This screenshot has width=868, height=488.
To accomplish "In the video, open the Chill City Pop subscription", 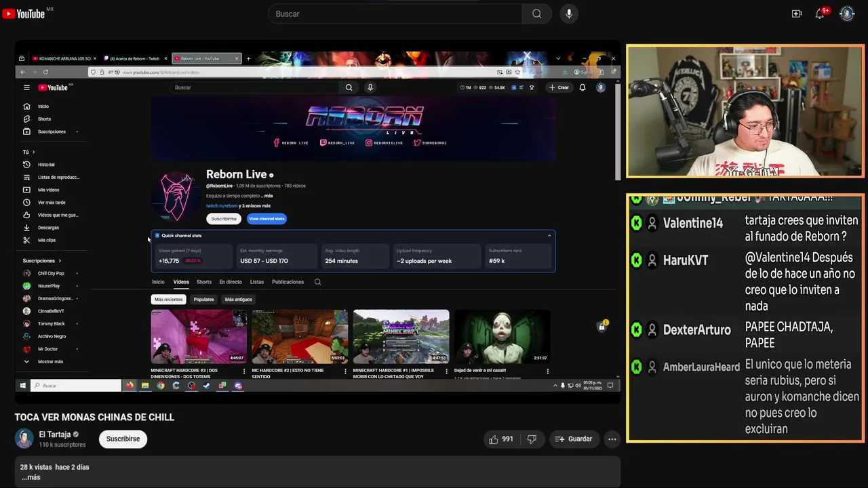I will coord(51,273).
